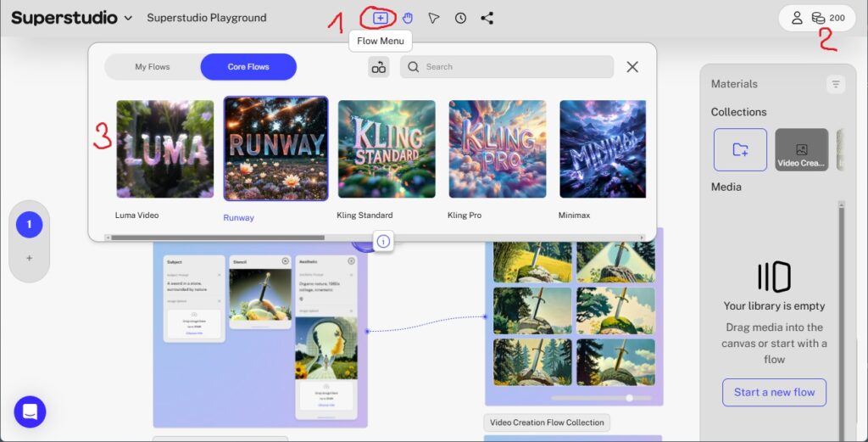Choose the Kling Pro flow thumbnail
Image resolution: width=868 pixels, height=442 pixels.
click(x=498, y=149)
